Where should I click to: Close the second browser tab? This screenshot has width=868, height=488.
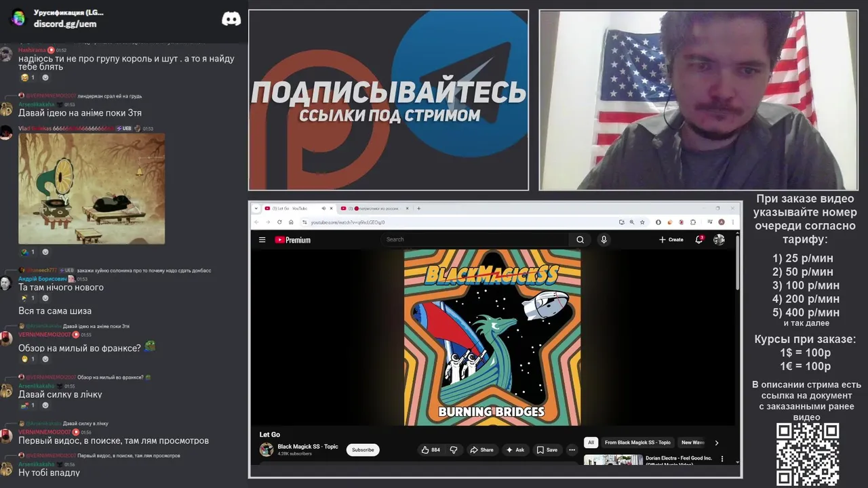408,208
